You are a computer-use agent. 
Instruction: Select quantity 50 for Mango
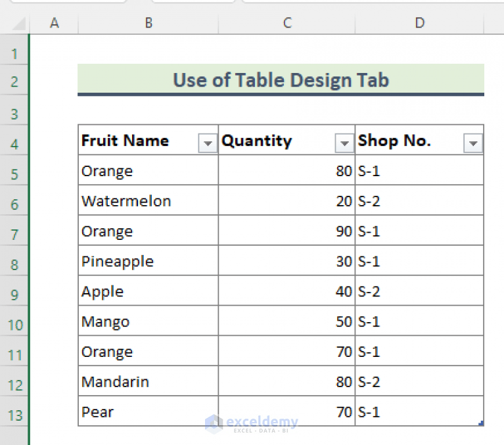pos(286,321)
